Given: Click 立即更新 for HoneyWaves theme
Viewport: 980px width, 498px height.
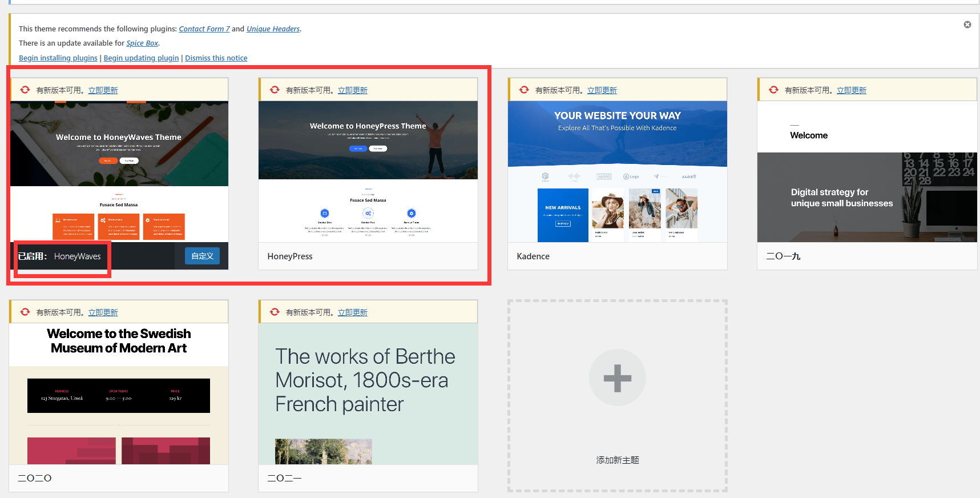Looking at the screenshot, I should coord(103,90).
